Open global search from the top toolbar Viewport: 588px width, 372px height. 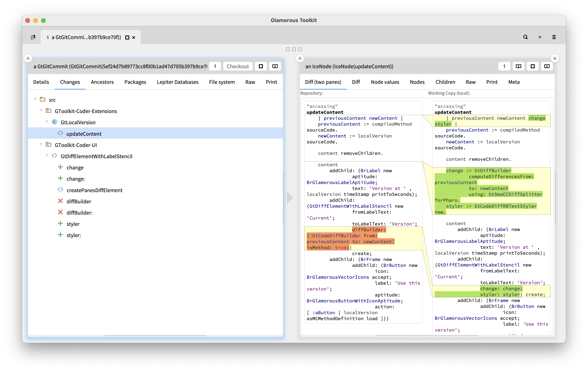point(525,37)
